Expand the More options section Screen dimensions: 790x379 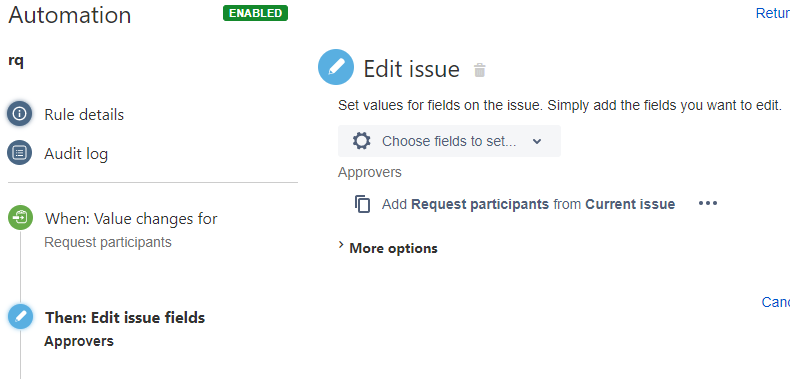[388, 248]
